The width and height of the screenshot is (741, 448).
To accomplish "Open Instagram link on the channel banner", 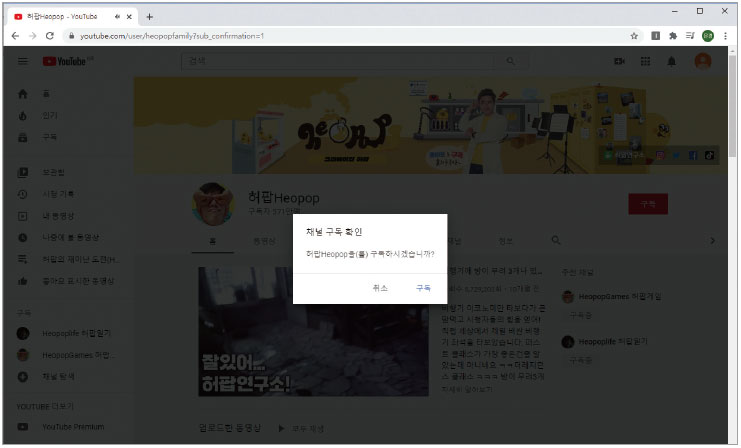I will pyautogui.click(x=660, y=155).
